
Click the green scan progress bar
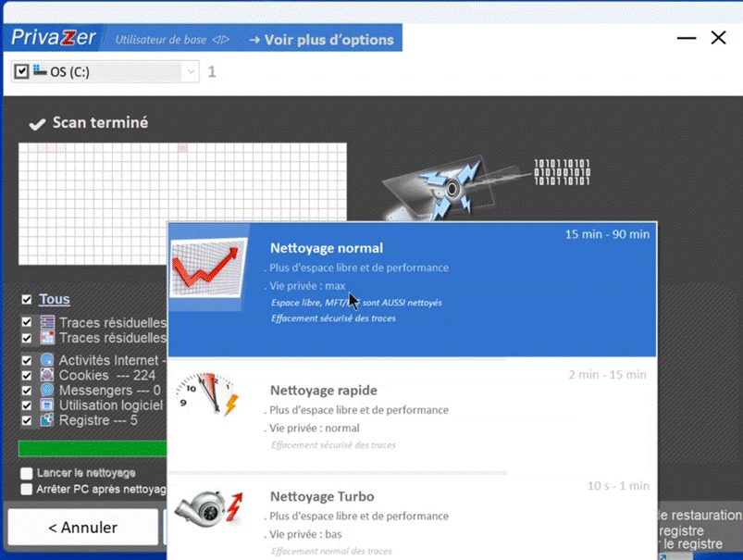pos(93,448)
